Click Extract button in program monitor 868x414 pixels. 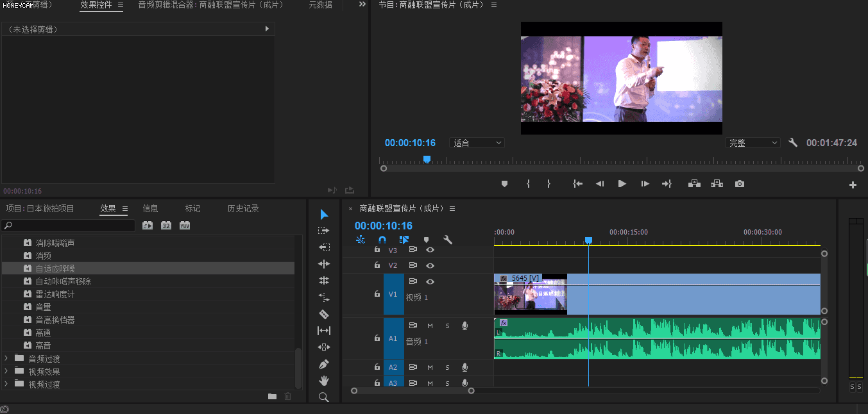click(717, 184)
